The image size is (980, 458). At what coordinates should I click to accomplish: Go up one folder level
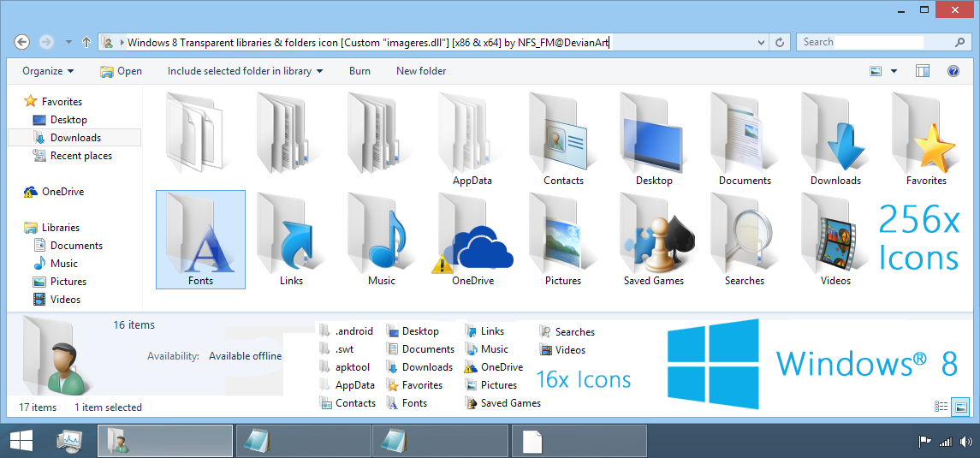click(x=86, y=42)
